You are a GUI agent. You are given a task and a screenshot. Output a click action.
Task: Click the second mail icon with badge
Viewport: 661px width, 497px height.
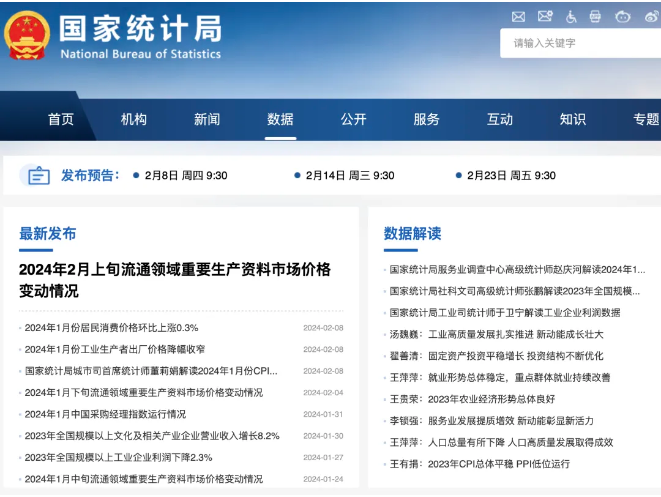[545, 16]
